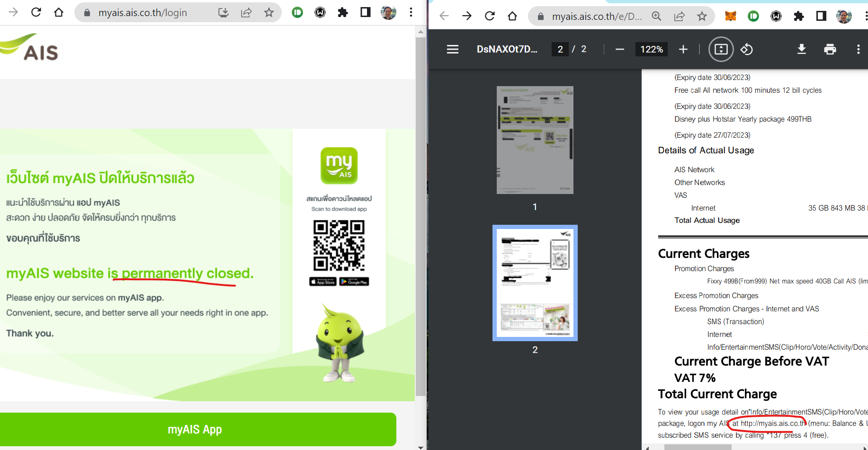Image resolution: width=868 pixels, height=450 pixels.
Task: Click the green myAIS App button
Action: (x=198, y=429)
